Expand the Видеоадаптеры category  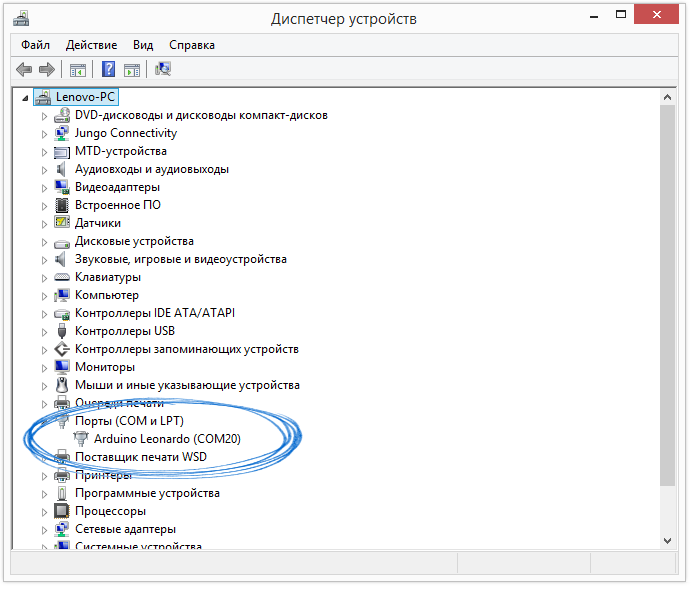44,187
